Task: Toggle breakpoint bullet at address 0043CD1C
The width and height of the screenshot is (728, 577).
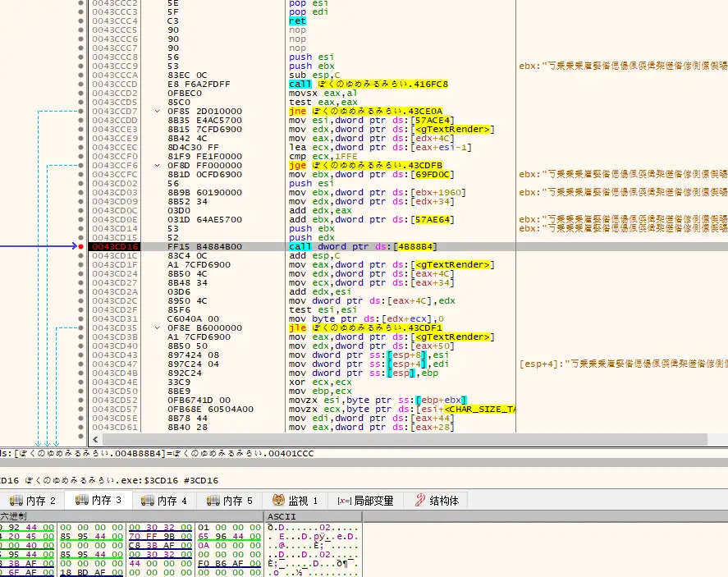Action: tap(80, 256)
